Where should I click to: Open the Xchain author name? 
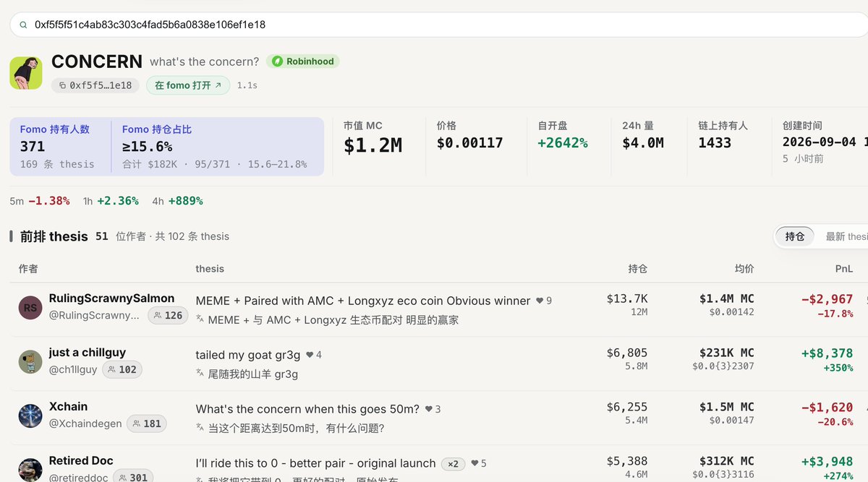tap(68, 407)
